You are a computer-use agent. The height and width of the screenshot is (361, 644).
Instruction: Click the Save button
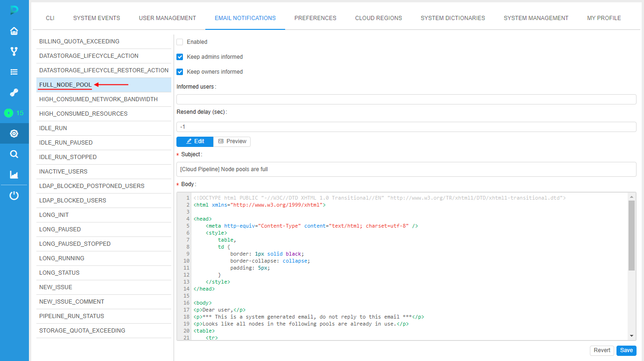click(626, 350)
